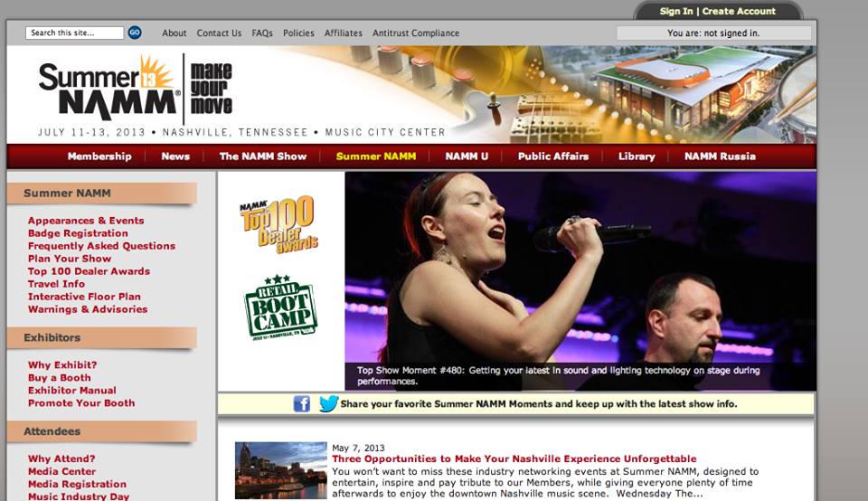Click the Summer NAMM sidebar heading
The image size is (868, 501).
[102, 194]
